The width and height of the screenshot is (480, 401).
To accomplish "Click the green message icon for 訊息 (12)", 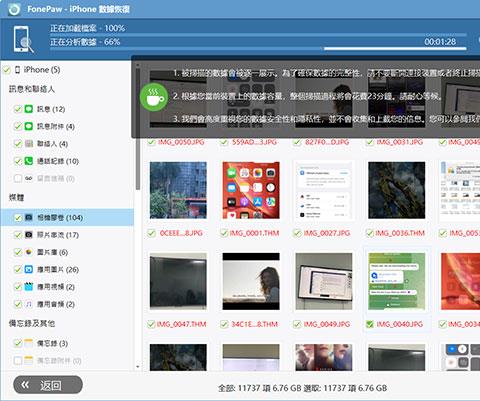I will 29,109.
